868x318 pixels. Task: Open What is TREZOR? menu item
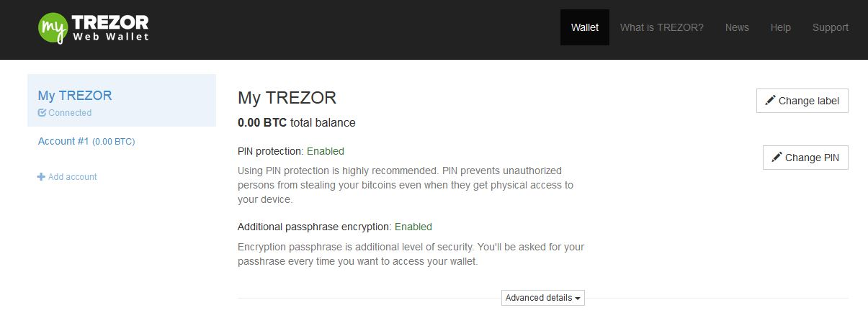(662, 27)
